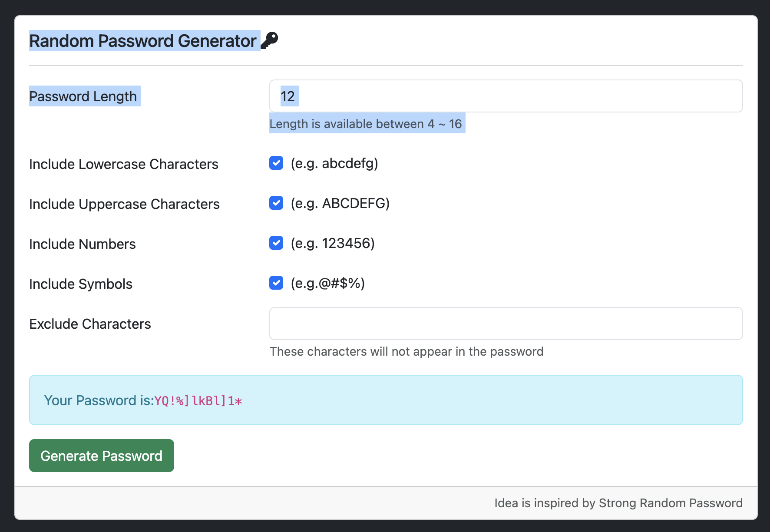Click the Include Symbols label
This screenshot has width=770, height=532.
[x=80, y=284]
